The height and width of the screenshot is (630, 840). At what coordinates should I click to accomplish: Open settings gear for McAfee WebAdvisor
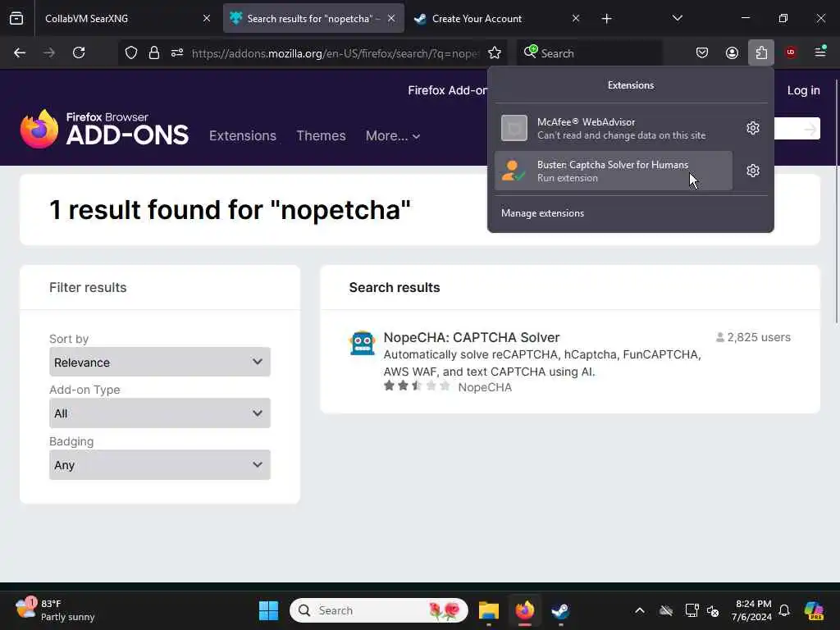tap(753, 128)
